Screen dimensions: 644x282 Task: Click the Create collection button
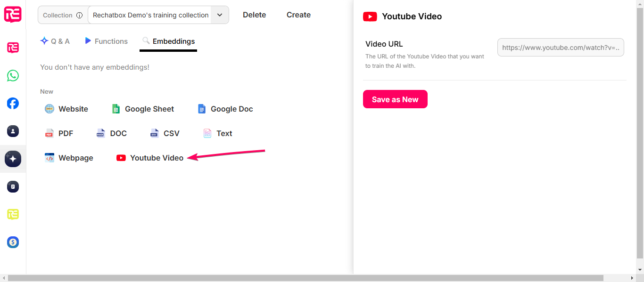(298, 15)
